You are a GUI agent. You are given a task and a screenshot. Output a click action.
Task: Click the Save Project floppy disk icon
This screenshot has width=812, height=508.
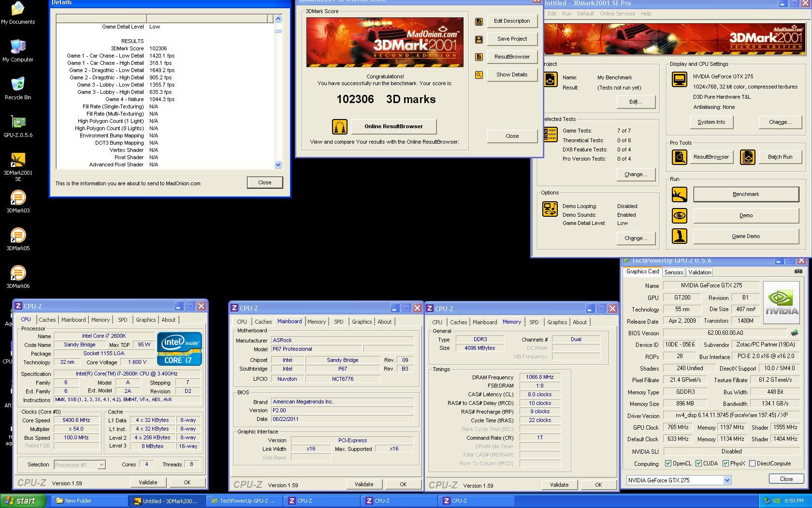click(479, 39)
